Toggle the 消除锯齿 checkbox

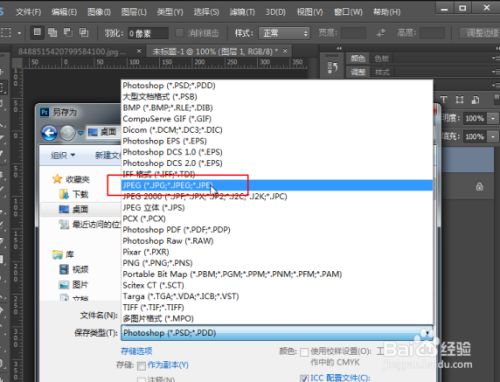click(x=179, y=33)
